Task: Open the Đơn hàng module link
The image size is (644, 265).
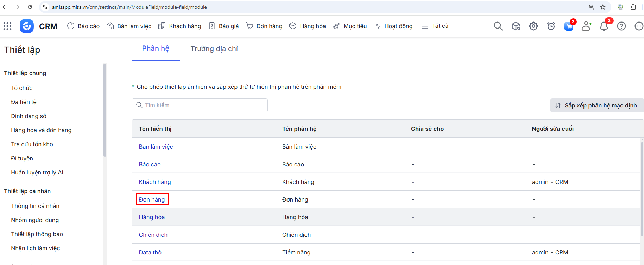Action: click(x=152, y=199)
